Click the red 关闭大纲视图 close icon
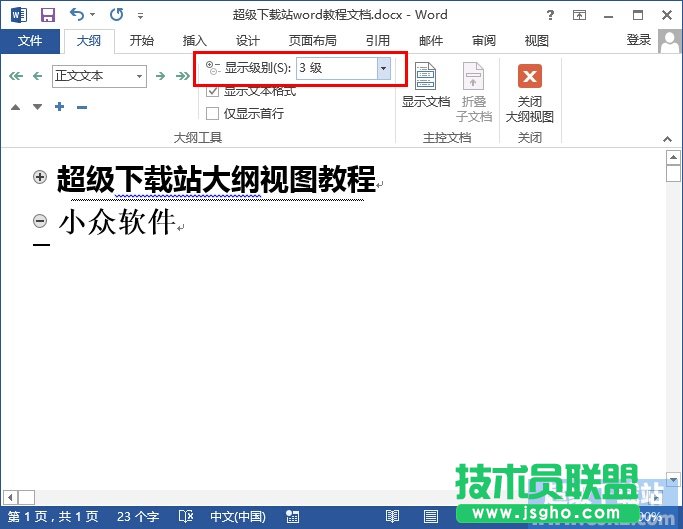The image size is (683, 529). pos(530,78)
